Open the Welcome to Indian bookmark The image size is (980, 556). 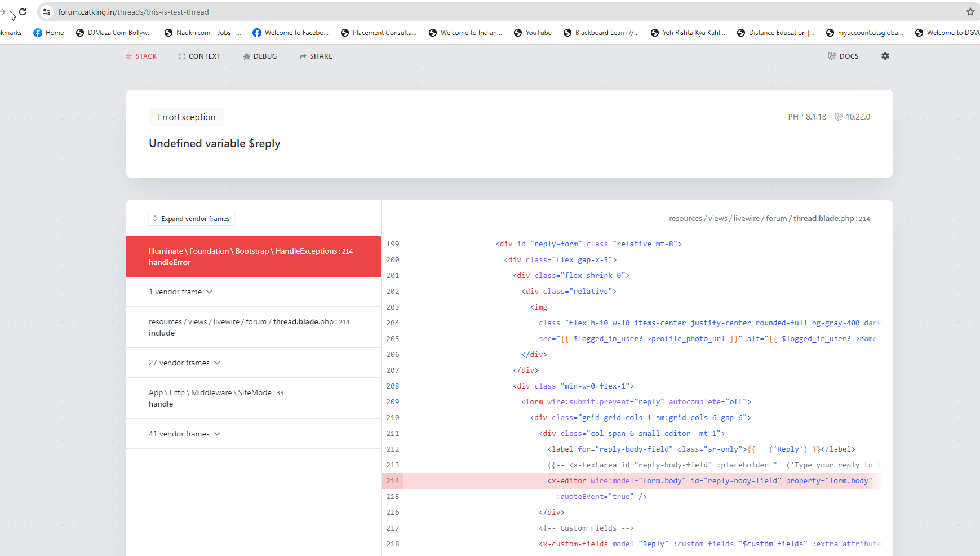pos(465,33)
